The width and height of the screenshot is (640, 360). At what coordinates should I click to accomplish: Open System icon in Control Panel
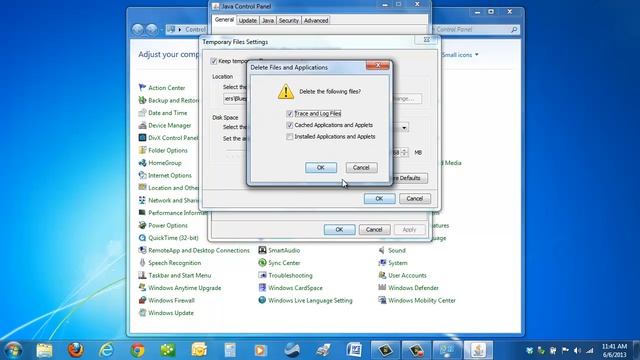(x=382, y=263)
